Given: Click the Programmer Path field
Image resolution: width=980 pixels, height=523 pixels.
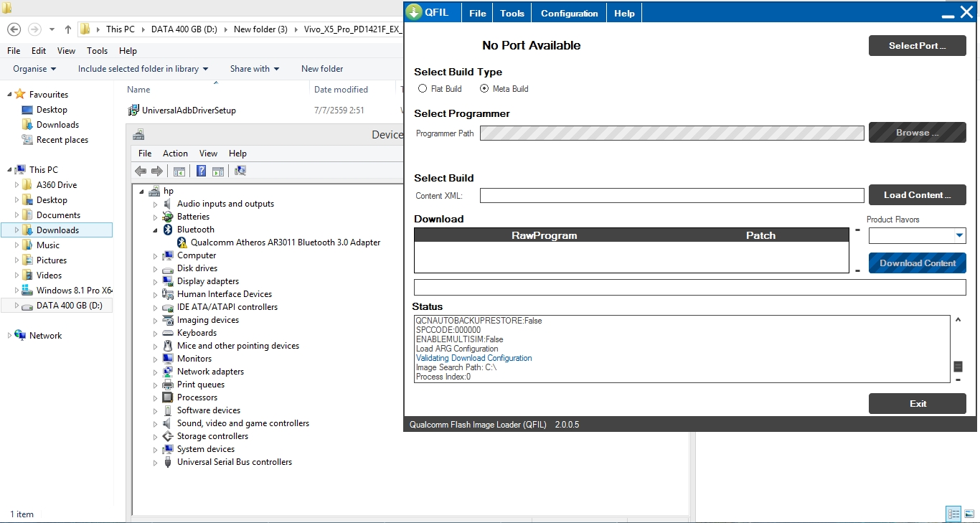Looking at the screenshot, I should [672, 133].
